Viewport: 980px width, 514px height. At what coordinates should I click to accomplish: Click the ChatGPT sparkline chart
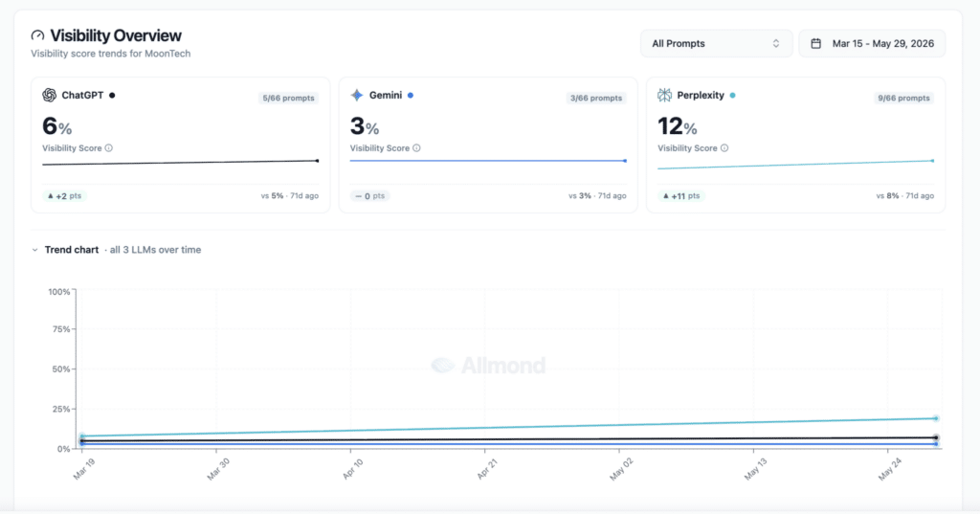tap(180, 163)
